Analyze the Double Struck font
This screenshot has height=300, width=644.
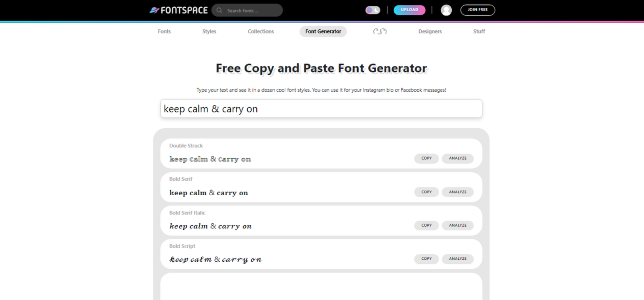[457, 158]
